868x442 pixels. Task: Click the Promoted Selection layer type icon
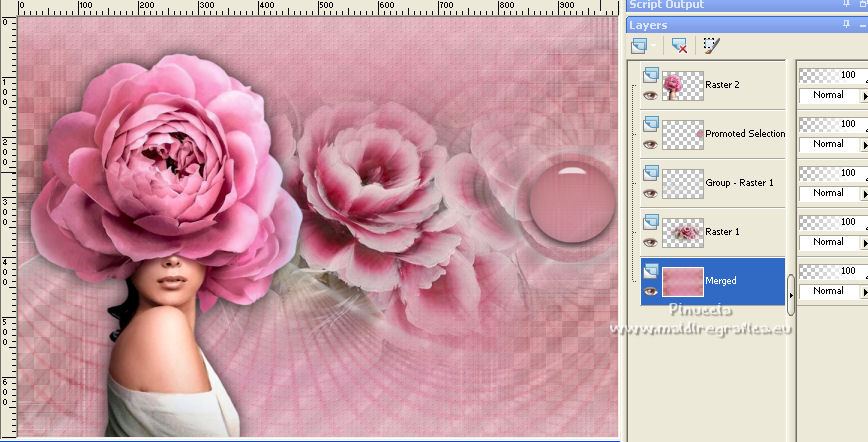click(x=651, y=124)
